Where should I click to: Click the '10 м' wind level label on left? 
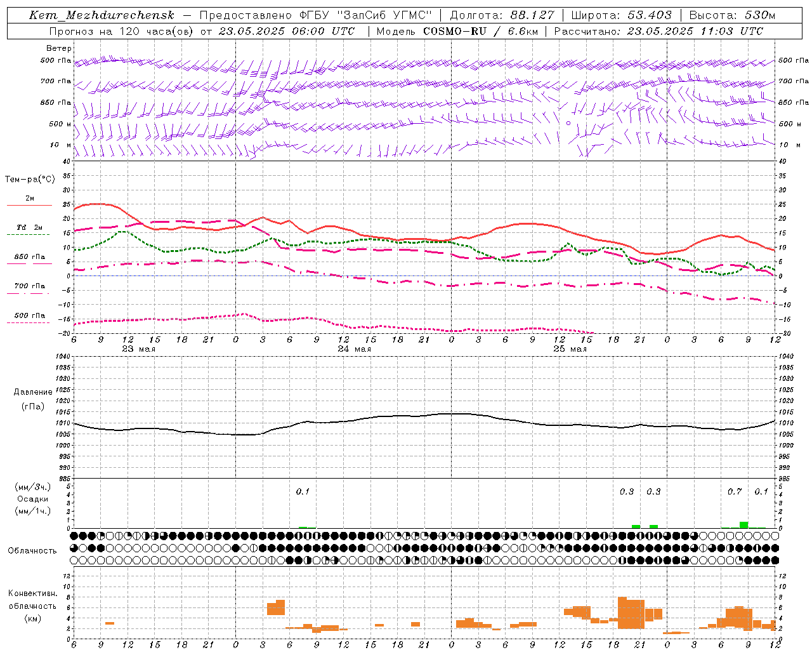[60, 145]
